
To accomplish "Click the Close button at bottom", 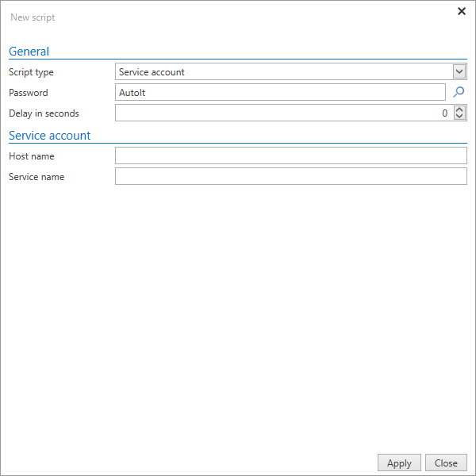I will coord(446,463).
